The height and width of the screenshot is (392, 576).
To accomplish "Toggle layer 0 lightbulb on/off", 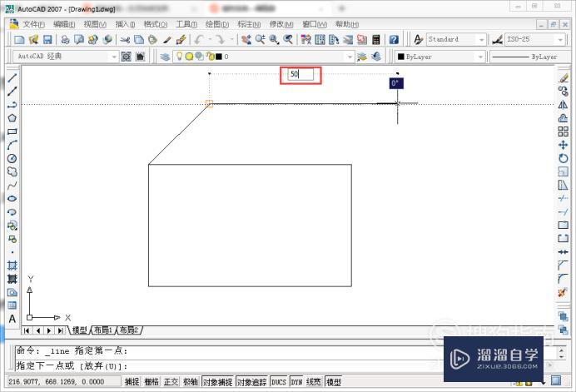I will tap(179, 57).
